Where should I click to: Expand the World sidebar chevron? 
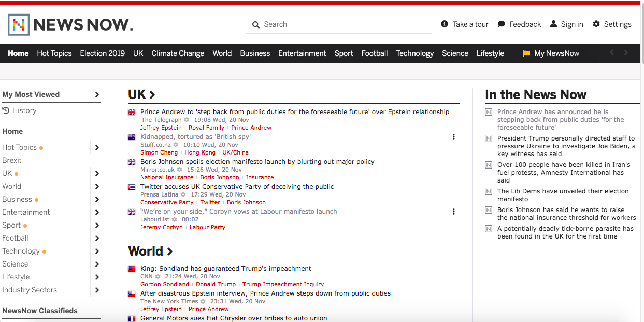pos(97,186)
